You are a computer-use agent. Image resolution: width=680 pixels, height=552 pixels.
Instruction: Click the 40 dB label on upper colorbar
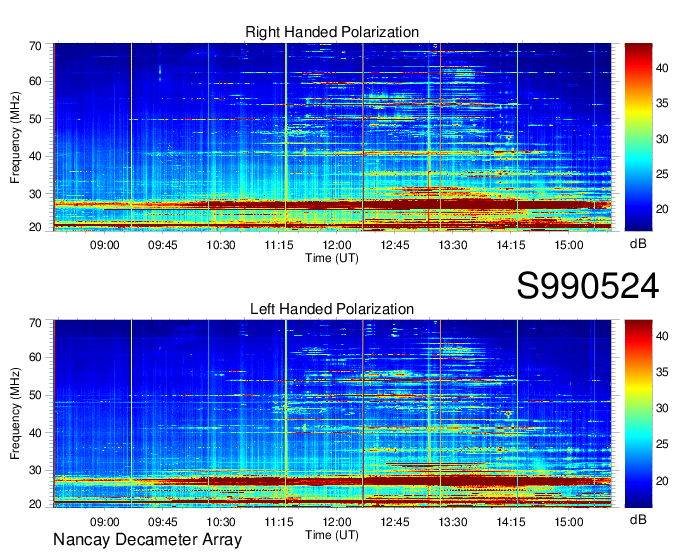click(x=662, y=68)
